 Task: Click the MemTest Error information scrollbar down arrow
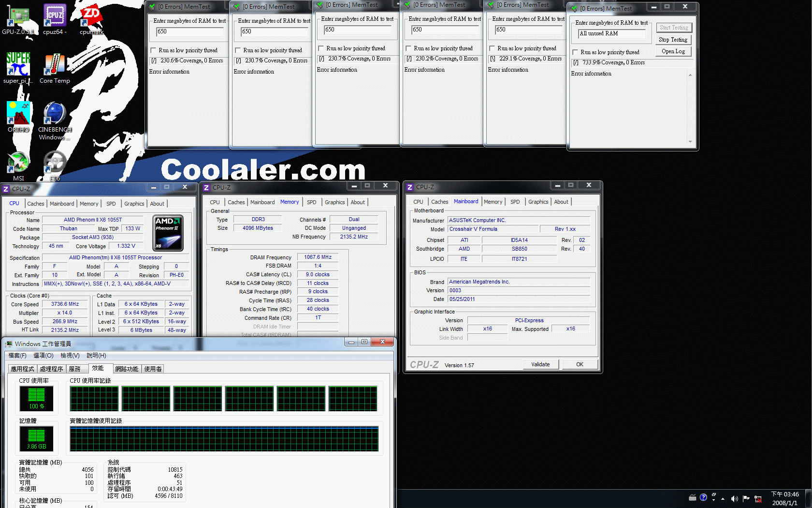690,142
